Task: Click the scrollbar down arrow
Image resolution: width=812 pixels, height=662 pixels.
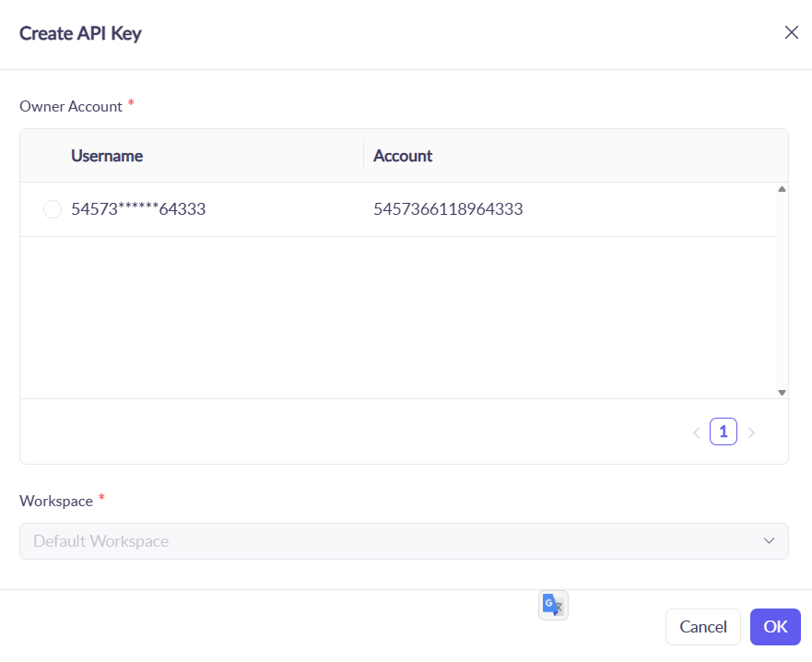Action: coord(781,392)
